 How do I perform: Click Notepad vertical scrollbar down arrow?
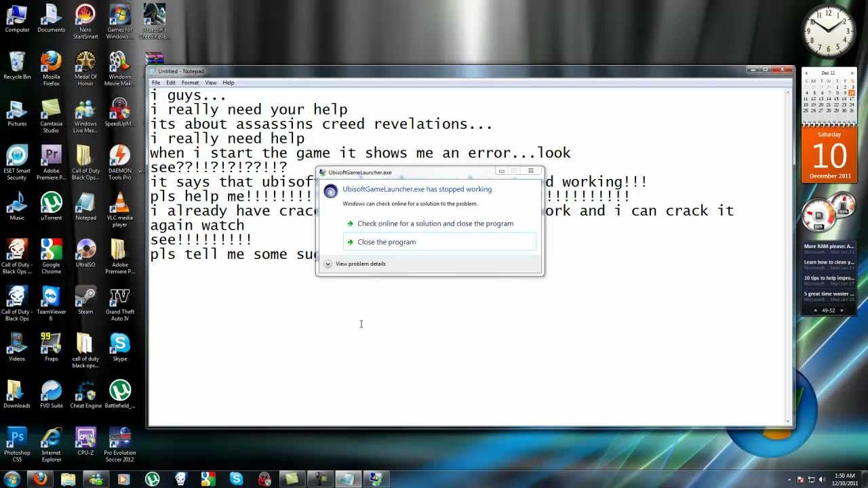coord(789,422)
